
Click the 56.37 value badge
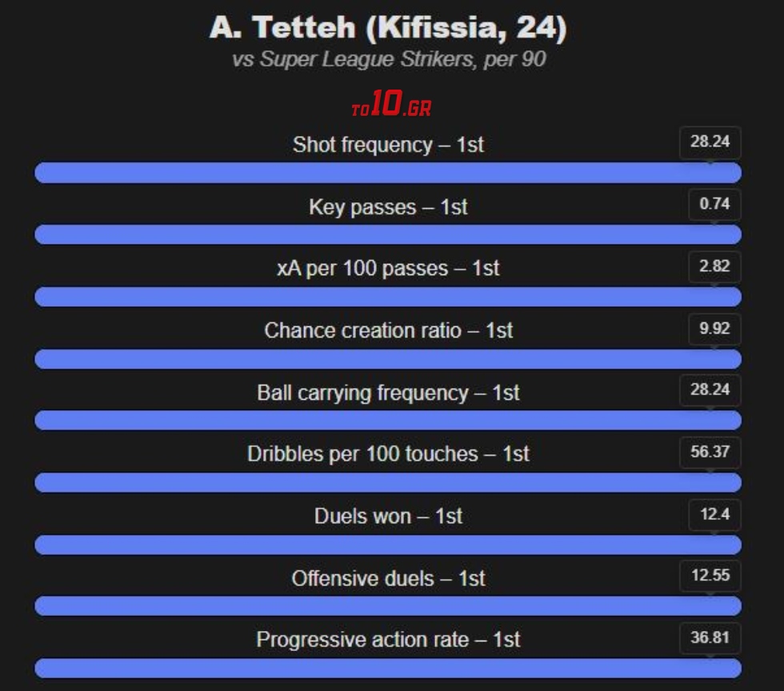click(710, 452)
